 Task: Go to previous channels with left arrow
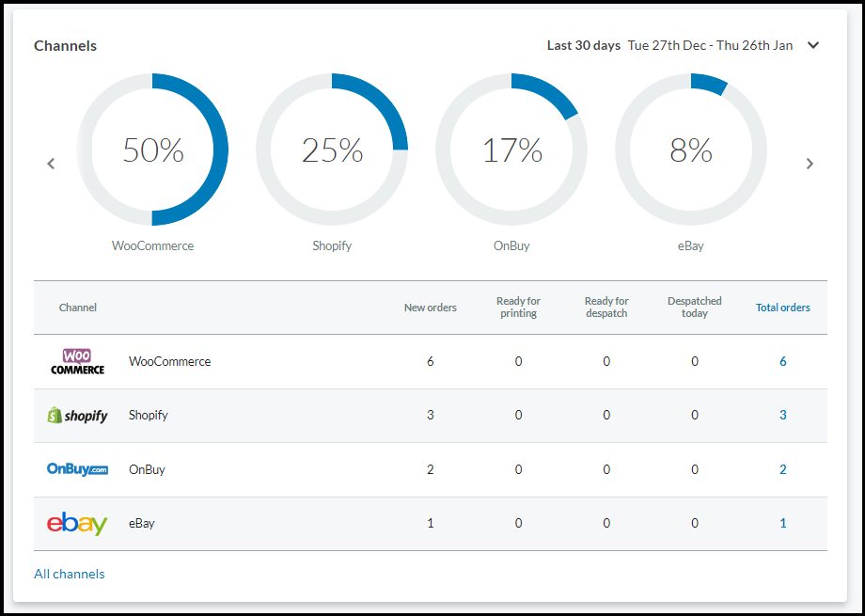[51, 164]
